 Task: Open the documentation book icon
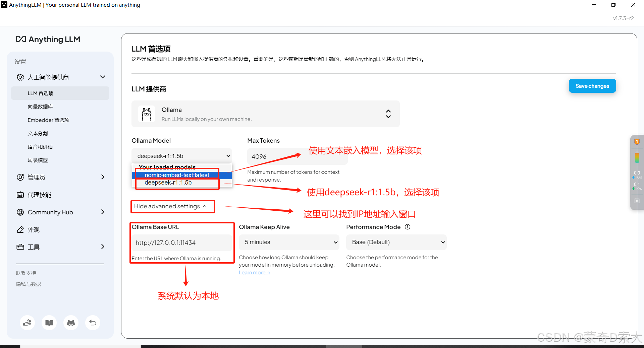(49, 323)
